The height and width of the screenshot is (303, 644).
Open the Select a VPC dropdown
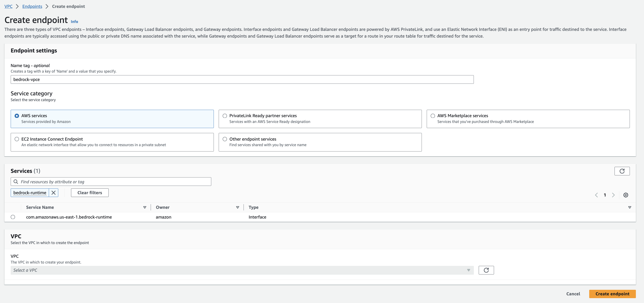tap(242, 270)
